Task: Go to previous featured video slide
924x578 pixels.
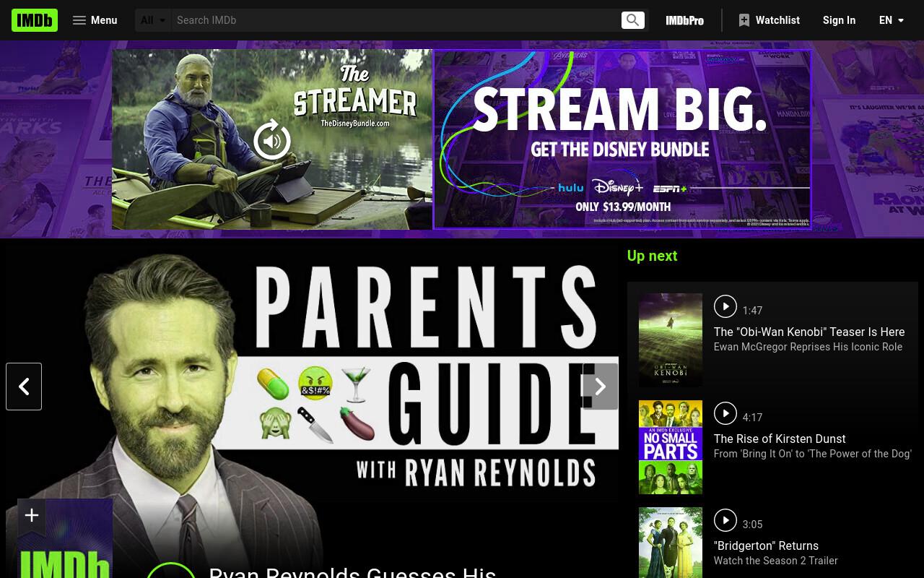Action: [24, 387]
